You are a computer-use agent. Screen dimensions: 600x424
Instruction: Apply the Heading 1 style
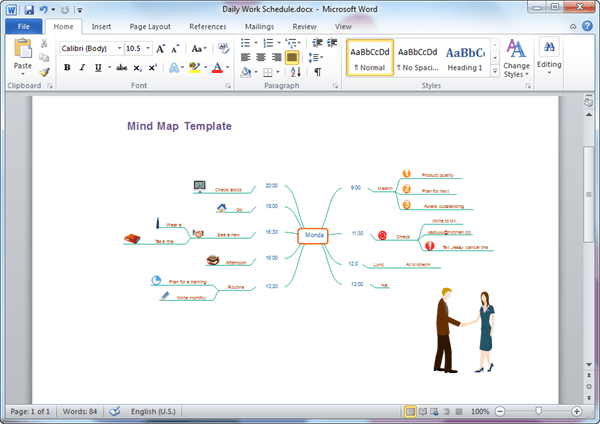coord(465,58)
